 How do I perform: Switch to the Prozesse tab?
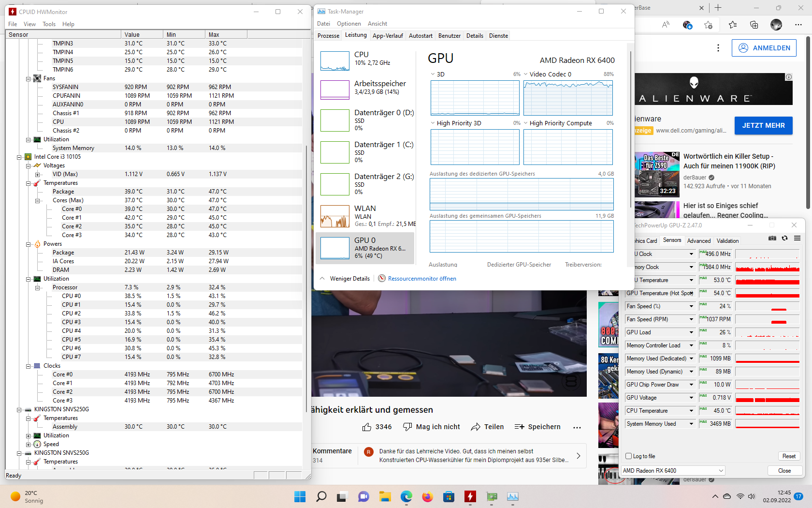pos(329,36)
